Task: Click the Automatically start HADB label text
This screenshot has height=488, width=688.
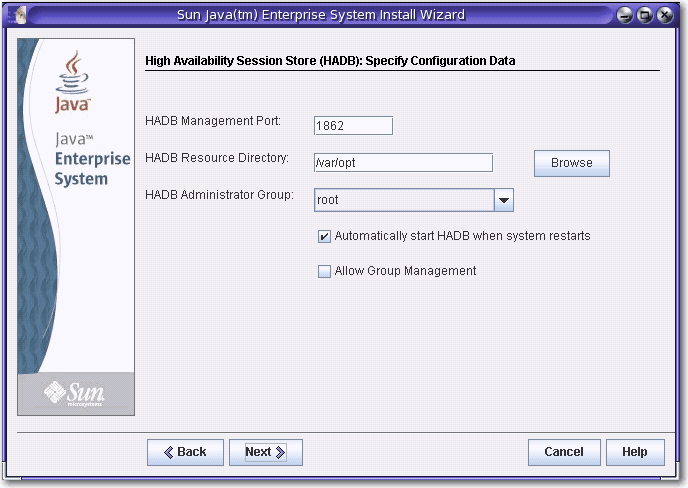Action: [x=462, y=237]
